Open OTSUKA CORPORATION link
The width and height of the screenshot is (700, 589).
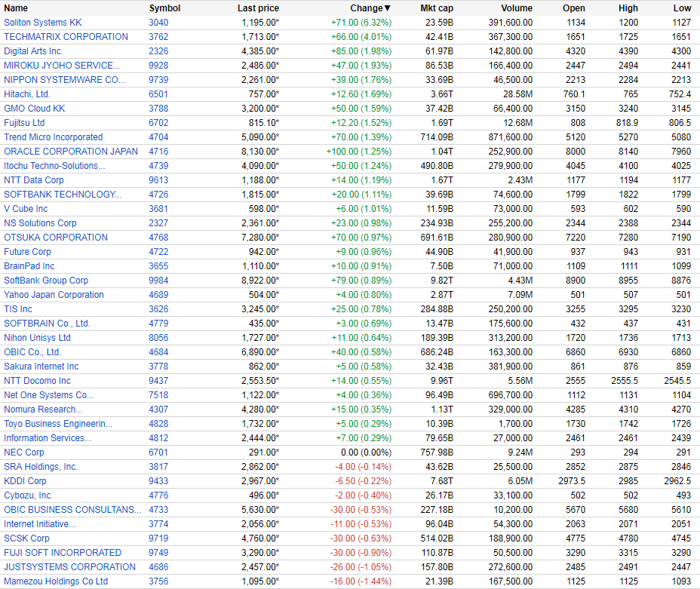click(x=56, y=238)
